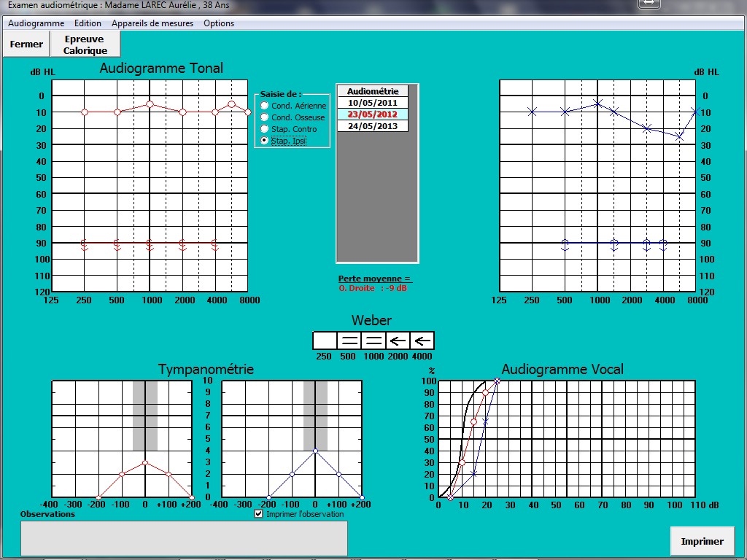Image resolution: width=747 pixels, height=560 pixels.
Task: Untick the Imprimer l'observation checkbox
Action: click(x=259, y=514)
